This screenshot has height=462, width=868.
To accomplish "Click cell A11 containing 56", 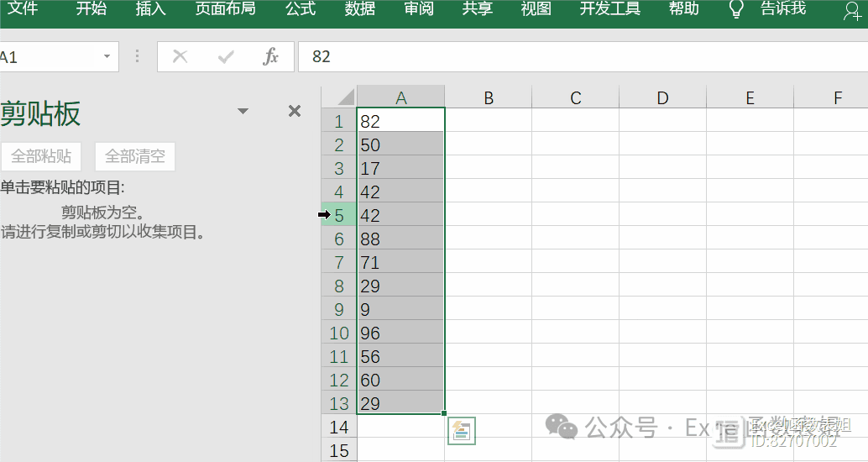I will (x=400, y=356).
